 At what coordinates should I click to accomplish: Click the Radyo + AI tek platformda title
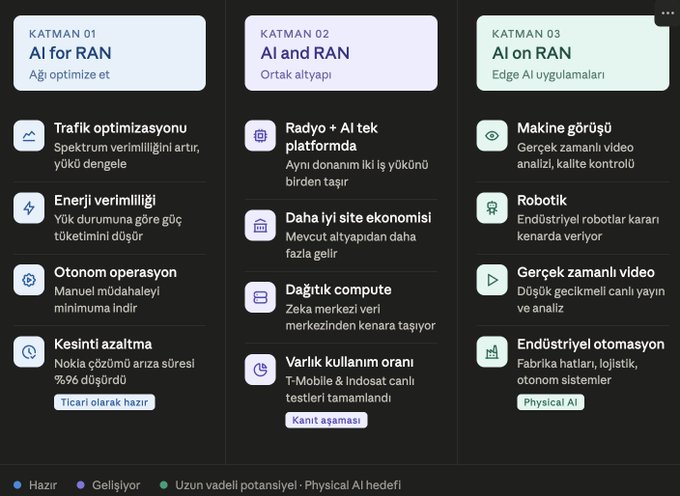pos(331,137)
